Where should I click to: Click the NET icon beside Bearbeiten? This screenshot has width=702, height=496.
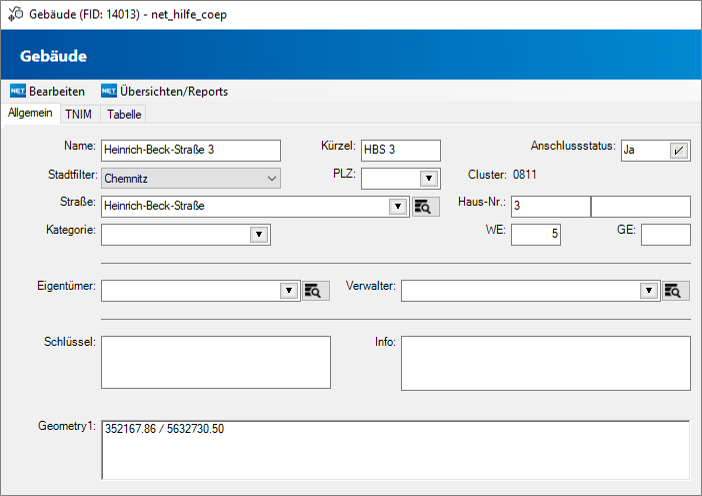(18, 91)
